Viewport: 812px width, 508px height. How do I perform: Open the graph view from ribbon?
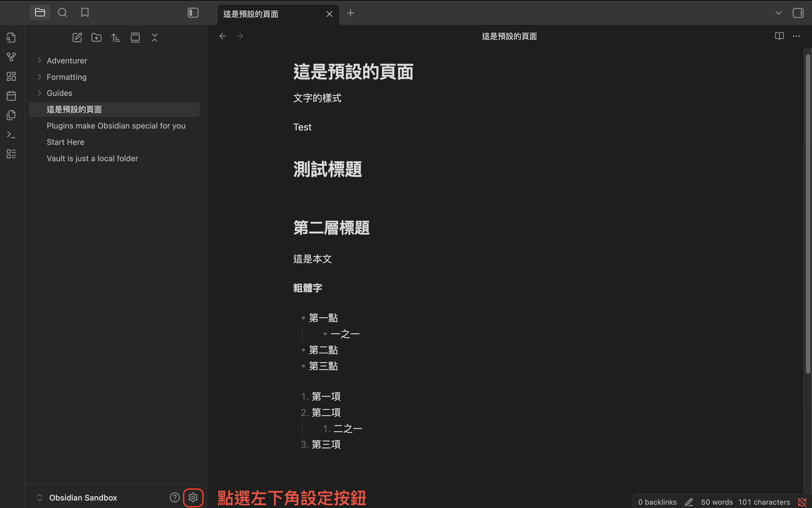(x=11, y=57)
